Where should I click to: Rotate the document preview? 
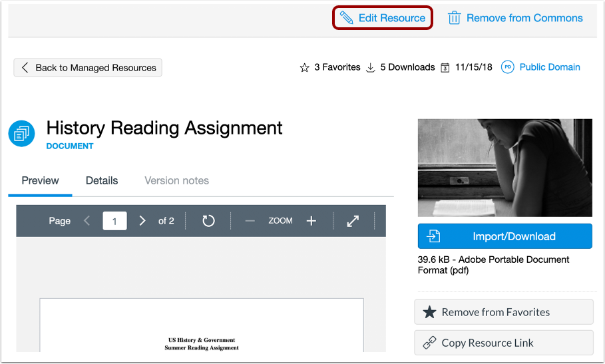coord(208,220)
